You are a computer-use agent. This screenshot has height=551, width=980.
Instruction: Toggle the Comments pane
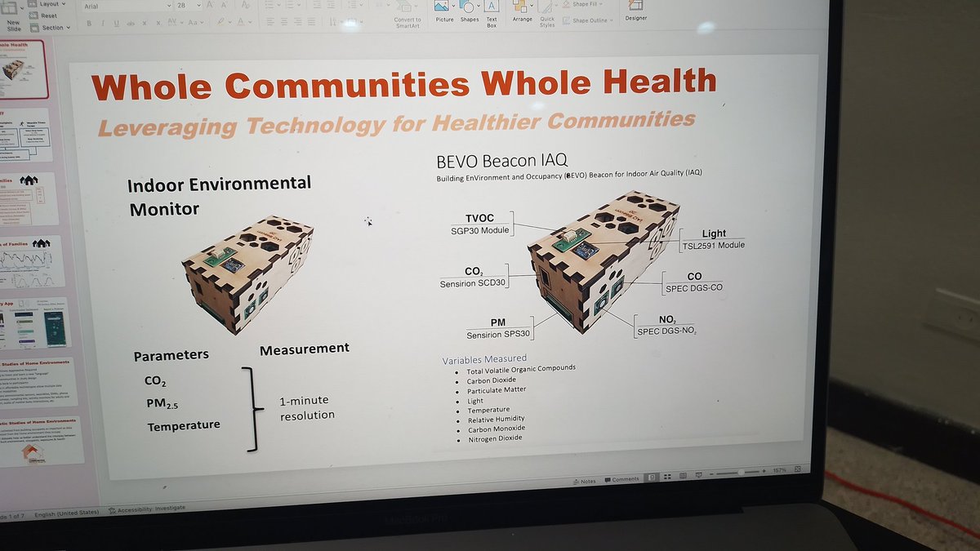[x=621, y=480]
